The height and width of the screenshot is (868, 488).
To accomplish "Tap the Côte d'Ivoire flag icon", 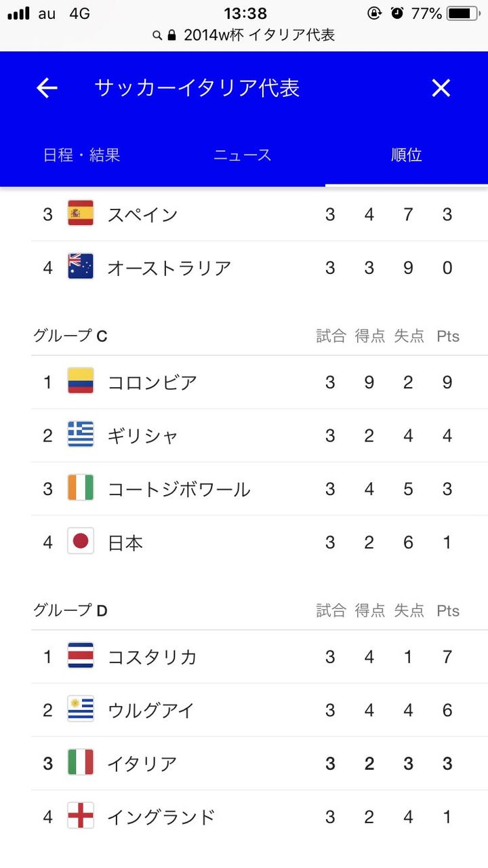I will click(81, 489).
